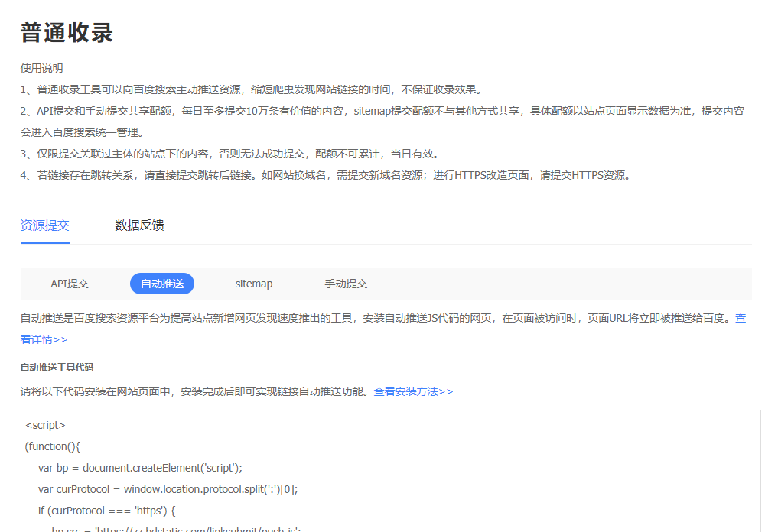
Task: Click the 普通收录 page heading
Action: point(67,33)
